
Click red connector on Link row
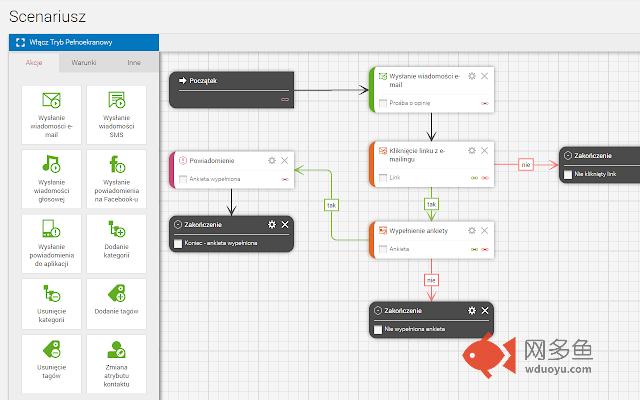coord(485,178)
